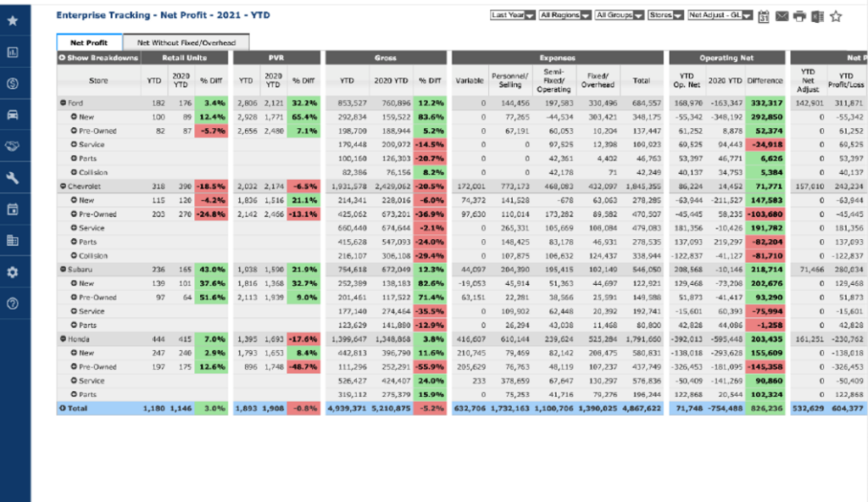Screen dimensions: 868x502
Task: Select the Net Profit tab
Action: 89,42
